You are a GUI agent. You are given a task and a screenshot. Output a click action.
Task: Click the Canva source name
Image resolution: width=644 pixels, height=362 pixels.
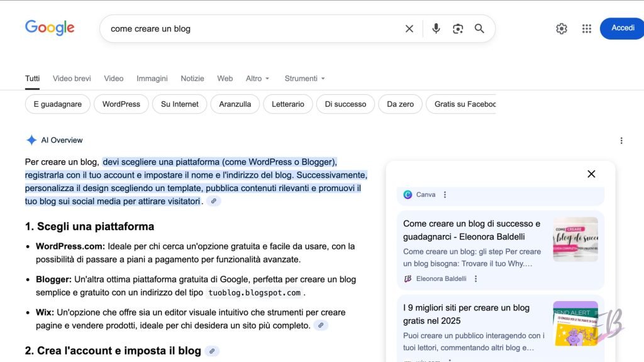coord(426,195)
